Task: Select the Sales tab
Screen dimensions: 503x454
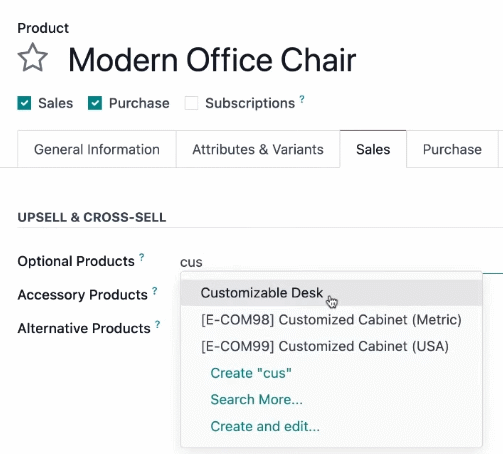Action: pos(373,149)
